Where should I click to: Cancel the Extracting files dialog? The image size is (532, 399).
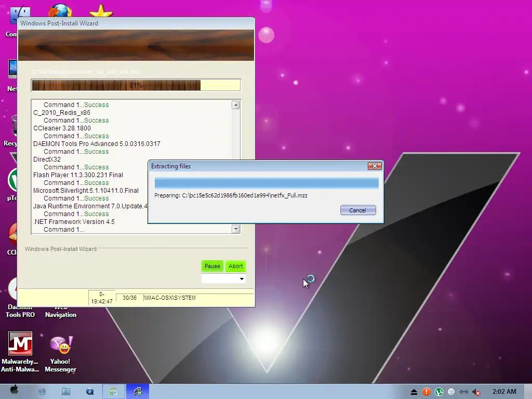click(358, 210)
